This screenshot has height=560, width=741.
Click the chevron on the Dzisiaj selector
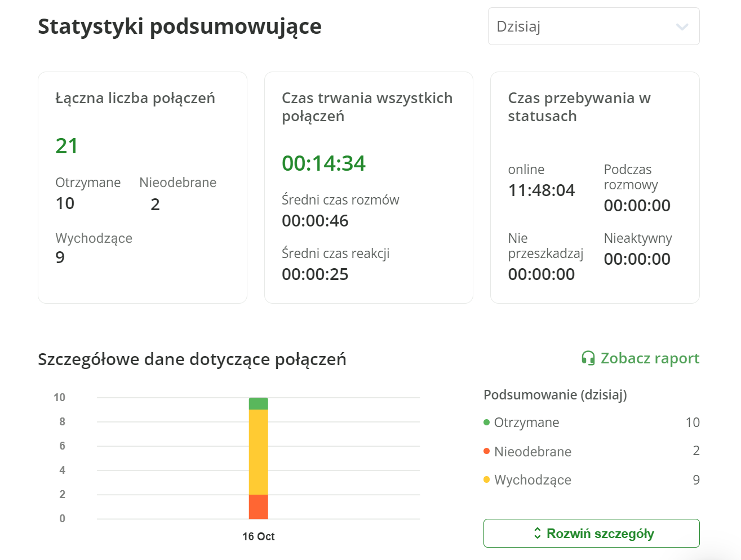682,26
